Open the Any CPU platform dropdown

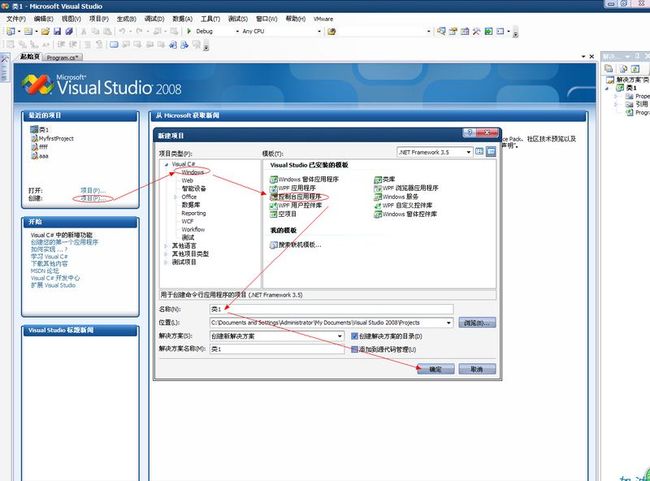(319, 32)
